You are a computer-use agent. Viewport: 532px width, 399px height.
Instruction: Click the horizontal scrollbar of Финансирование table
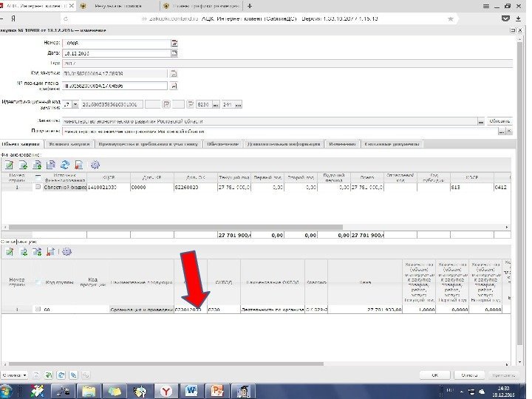[x=175, y=227]
